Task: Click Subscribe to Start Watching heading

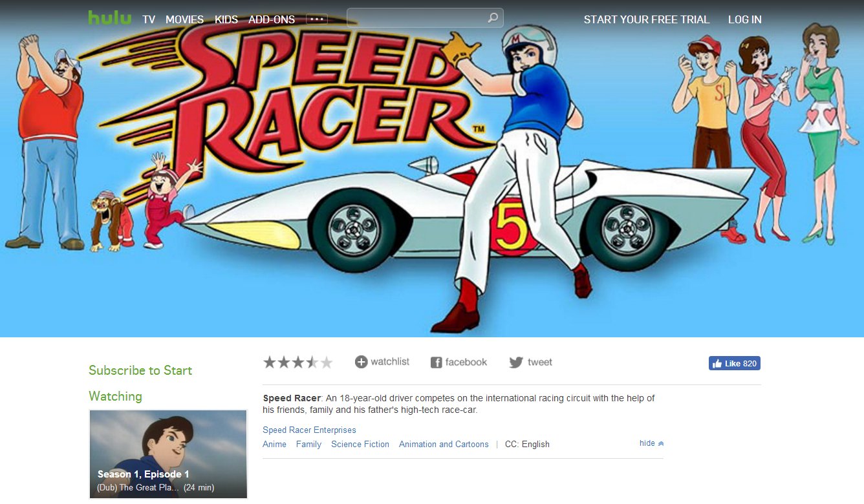Action: click(140, 383)
